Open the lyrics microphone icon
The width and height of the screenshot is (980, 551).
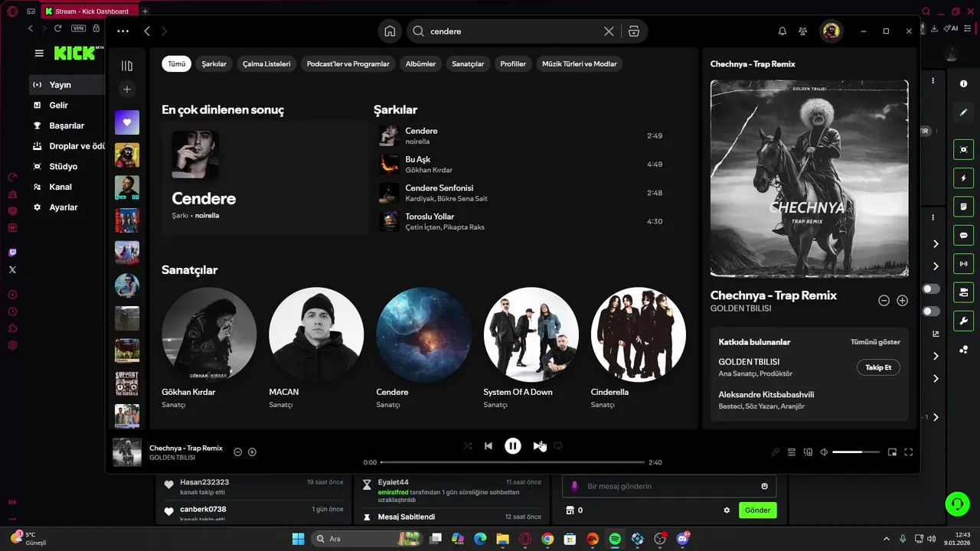point(776,452)
